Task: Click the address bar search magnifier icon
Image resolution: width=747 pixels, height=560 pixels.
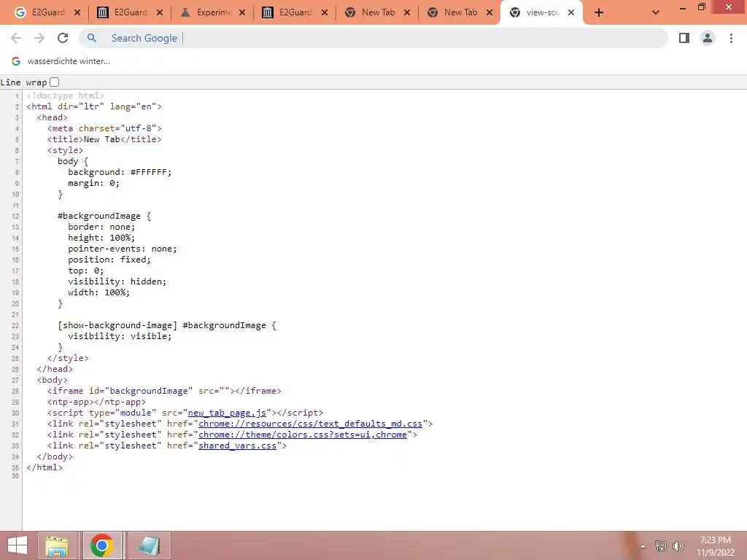Action: point(92,38)
